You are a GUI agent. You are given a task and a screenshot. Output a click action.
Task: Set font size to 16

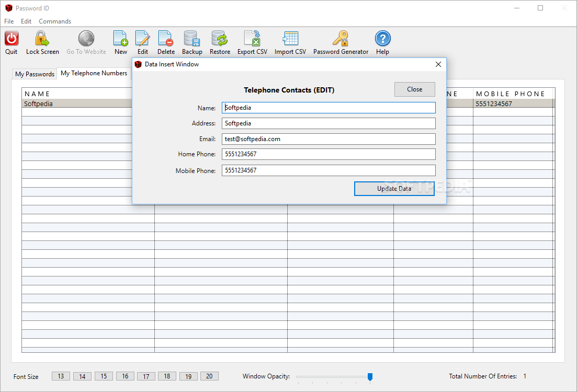[125, 376]
